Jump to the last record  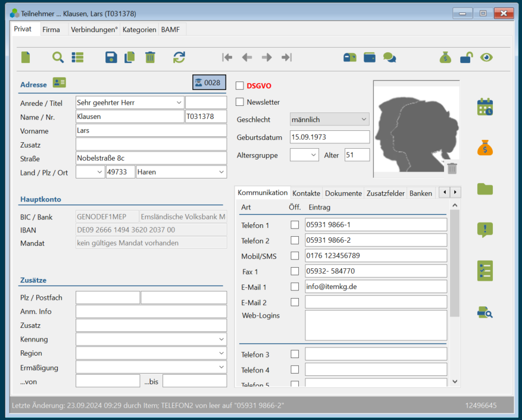(287, 58)
